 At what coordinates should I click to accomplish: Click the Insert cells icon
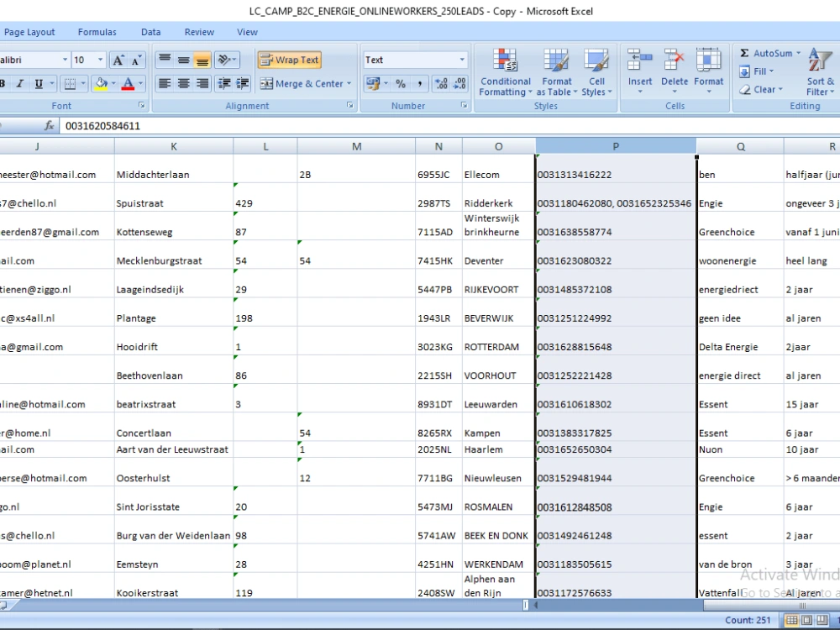pos(639,60)
